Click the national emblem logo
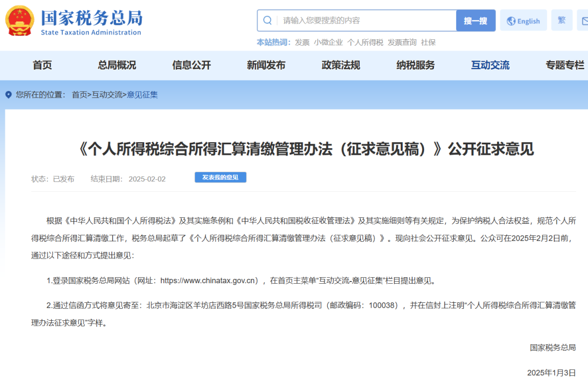This screenshot has height=384, width=588. [x=20, y=21]
